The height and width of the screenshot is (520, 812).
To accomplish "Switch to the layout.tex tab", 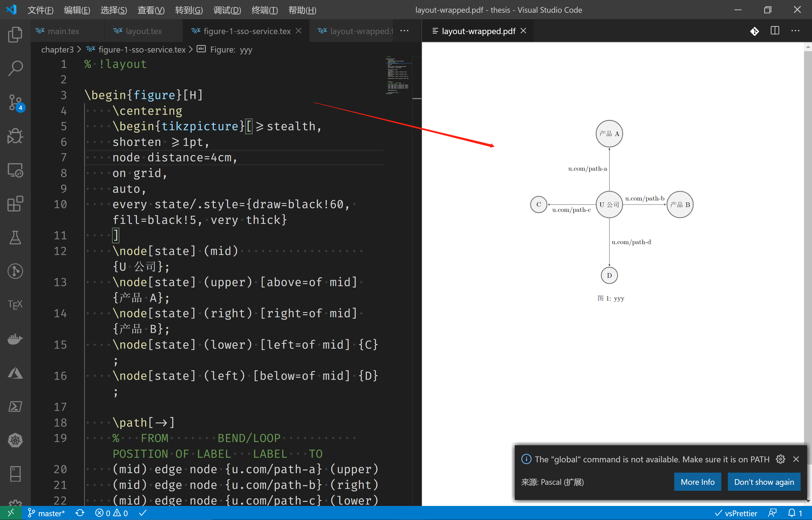I will point(143,31).
